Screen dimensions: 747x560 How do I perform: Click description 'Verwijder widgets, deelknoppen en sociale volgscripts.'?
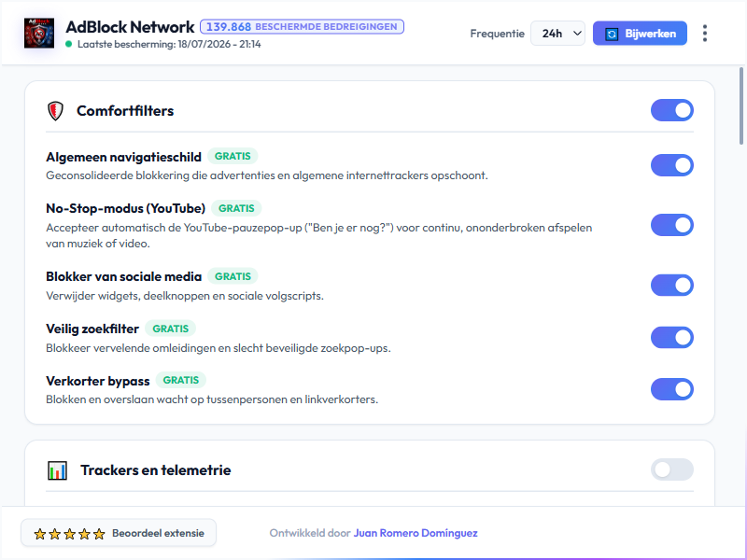[x=185, y=296]
